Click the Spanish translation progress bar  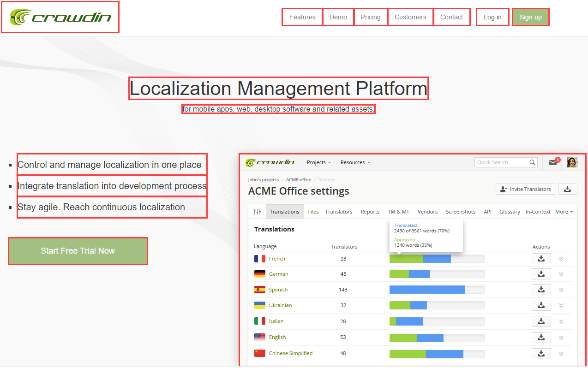tap(437, 290)
